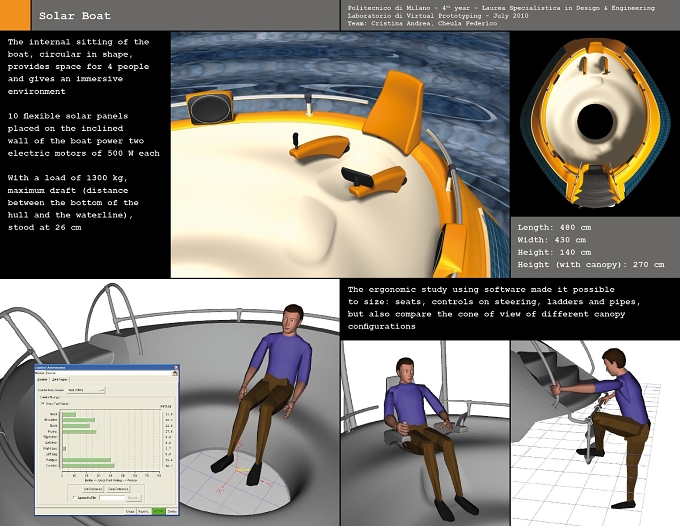The image size is (680, 526).
Task: Click the Set Reference button
Action: (x=93, y=489)
